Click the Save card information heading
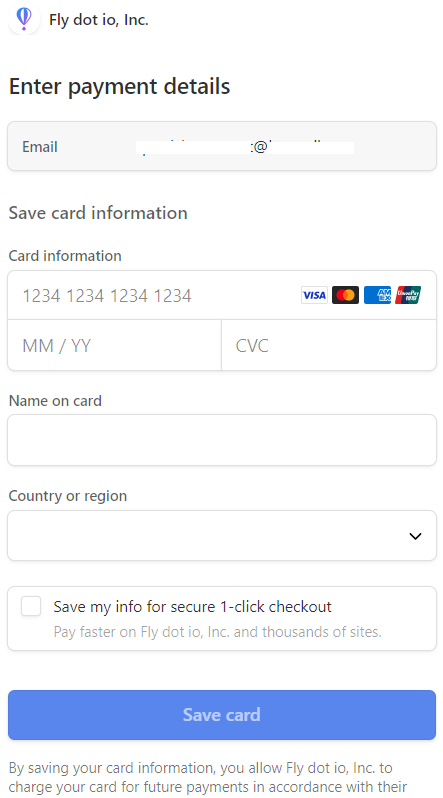443x798 pixels. tap(98, 213)
